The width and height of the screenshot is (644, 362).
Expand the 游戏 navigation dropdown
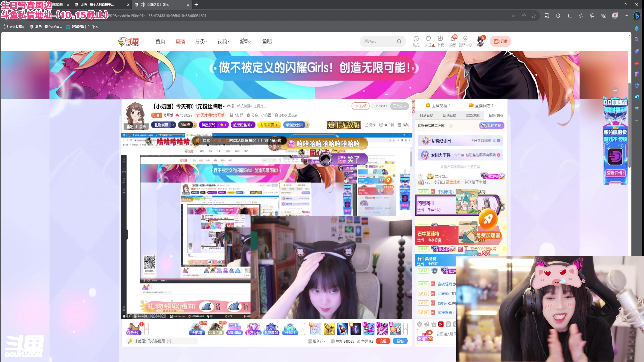point(246,41)
